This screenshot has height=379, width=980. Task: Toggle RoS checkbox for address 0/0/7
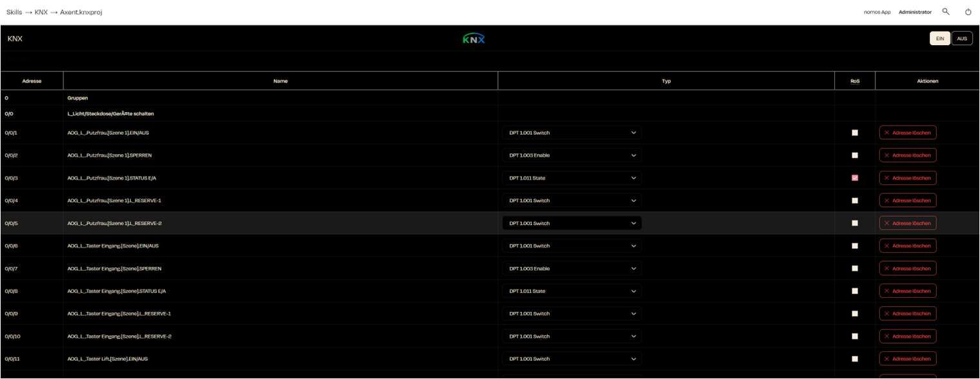855,268
